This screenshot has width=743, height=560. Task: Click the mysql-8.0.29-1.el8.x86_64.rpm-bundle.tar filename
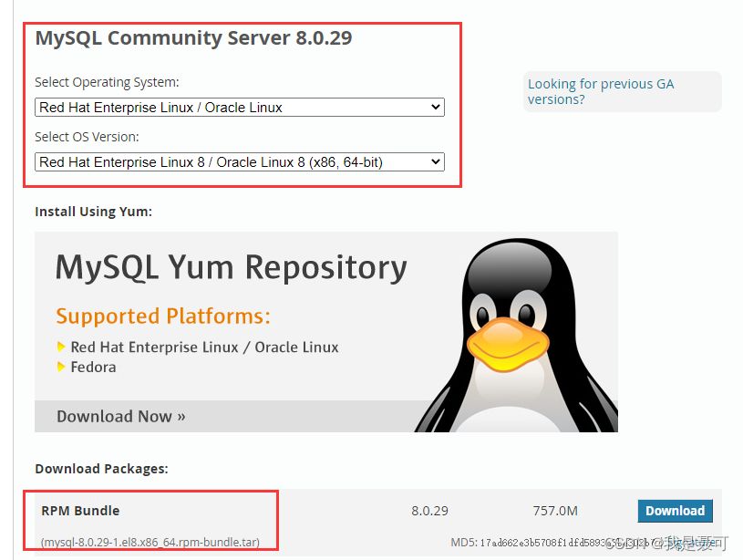[x=150, y=542]
